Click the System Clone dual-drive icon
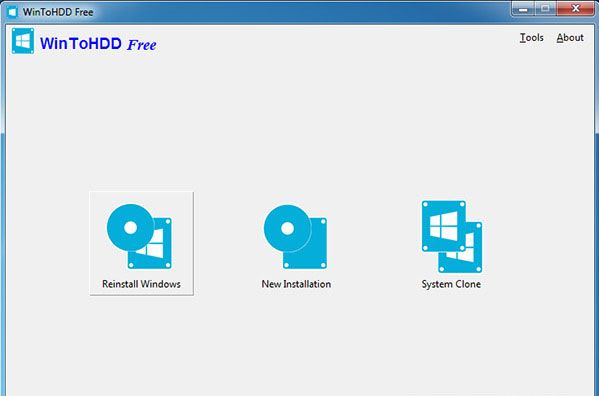Image resolution: width=599 pixels, height=396 pixels. pyautogui.click(x=452, y=237)
